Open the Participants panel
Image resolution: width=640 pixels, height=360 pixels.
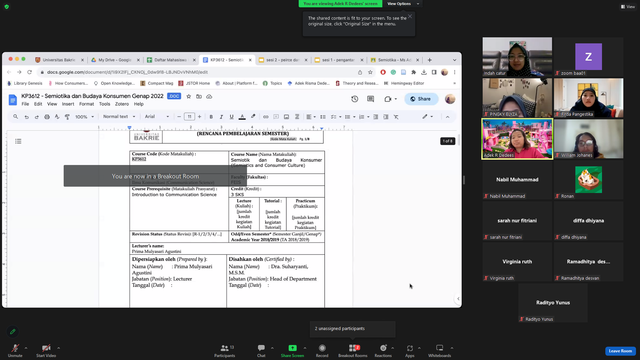click(224, 350)
